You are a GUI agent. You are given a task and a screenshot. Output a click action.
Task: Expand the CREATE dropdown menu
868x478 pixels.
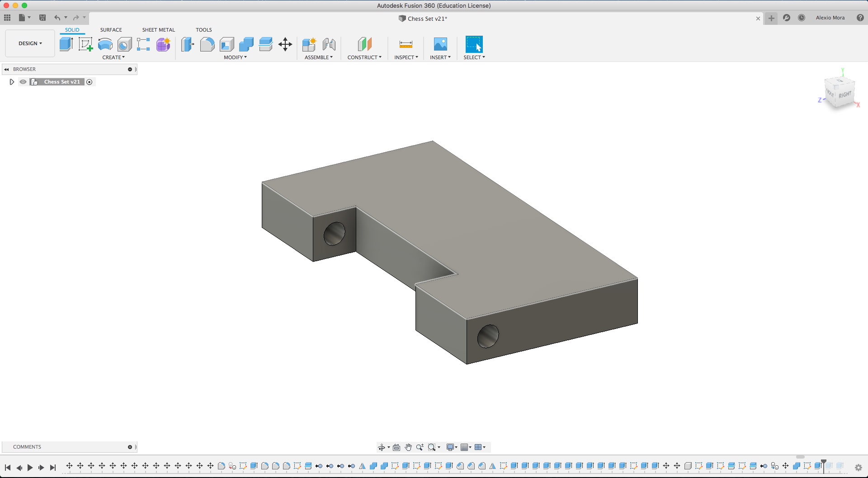pyautogui.click(x=113, y=57)
